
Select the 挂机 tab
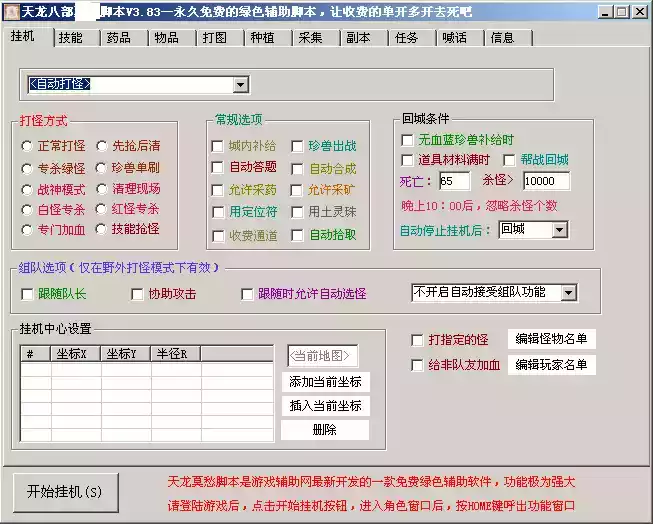coord(28,37)
